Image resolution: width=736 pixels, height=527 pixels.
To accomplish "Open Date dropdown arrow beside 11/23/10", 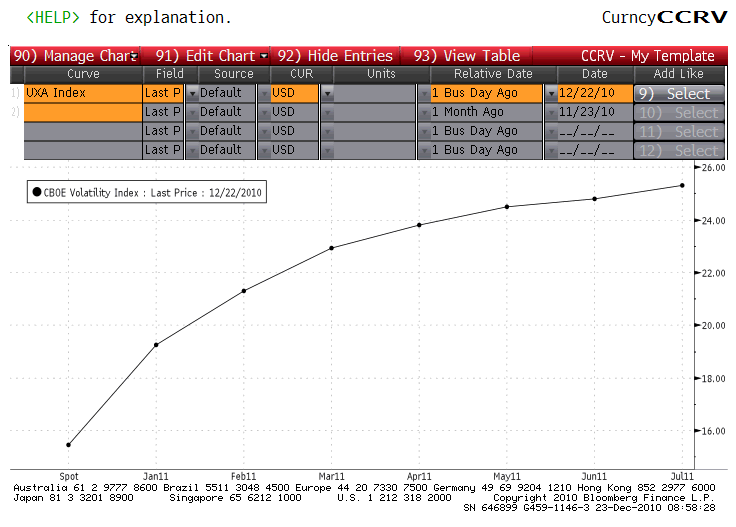I will click(x=551, y=113).
